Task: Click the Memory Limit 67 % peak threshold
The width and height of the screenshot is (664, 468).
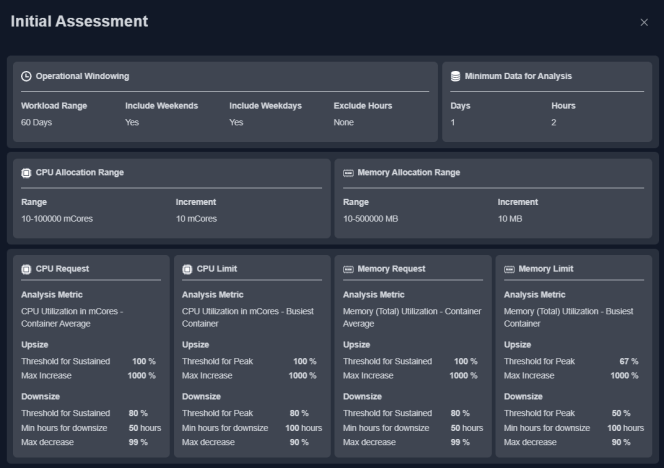Action: pos(628,361)
